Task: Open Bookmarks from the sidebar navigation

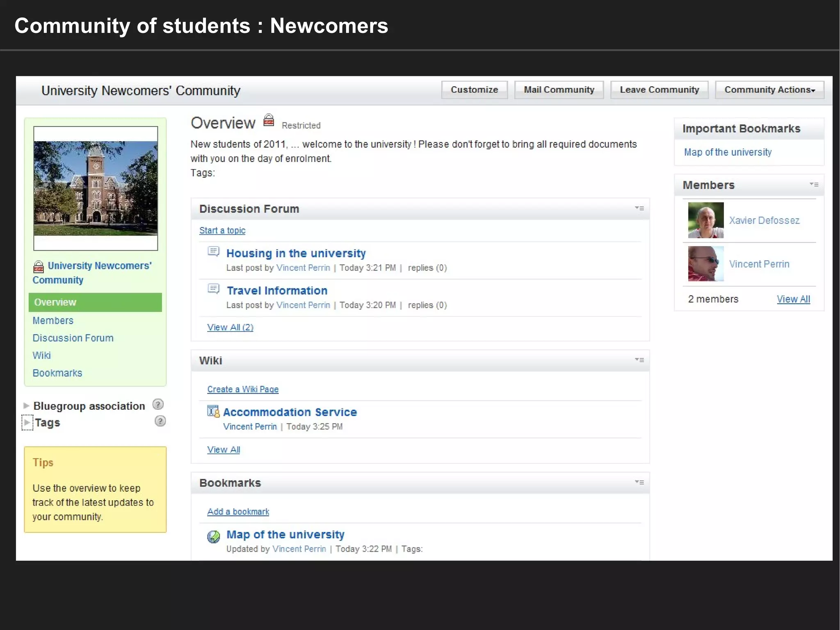Action: click(x=57, y=373)
